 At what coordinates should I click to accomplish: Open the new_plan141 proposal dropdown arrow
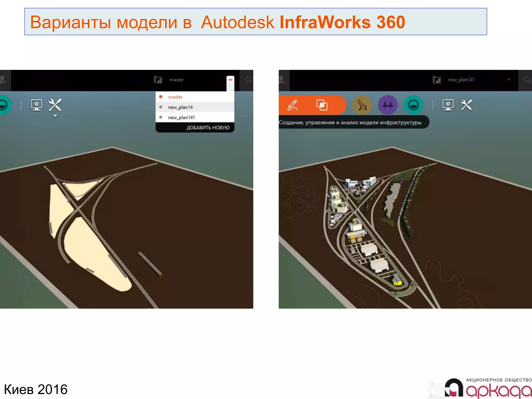pos(509,80)
